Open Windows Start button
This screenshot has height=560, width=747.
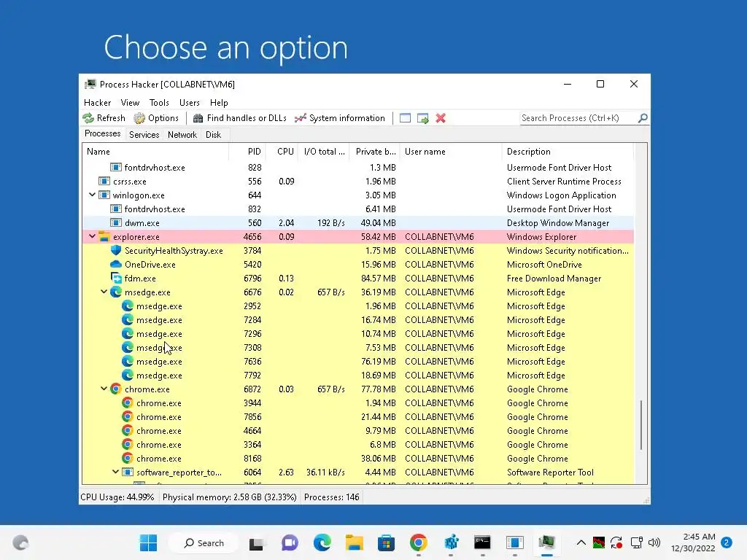(x=148, y=542)
